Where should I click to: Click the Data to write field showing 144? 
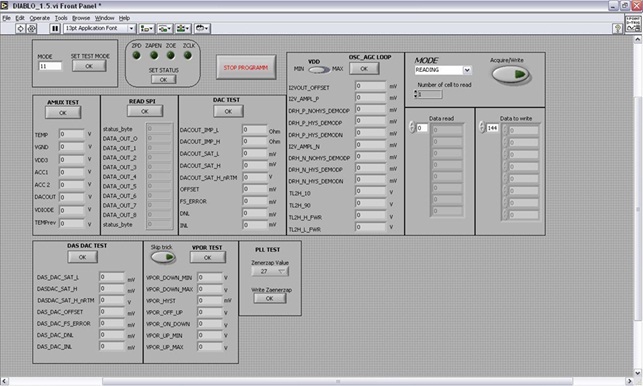click(x=492, y=128)
